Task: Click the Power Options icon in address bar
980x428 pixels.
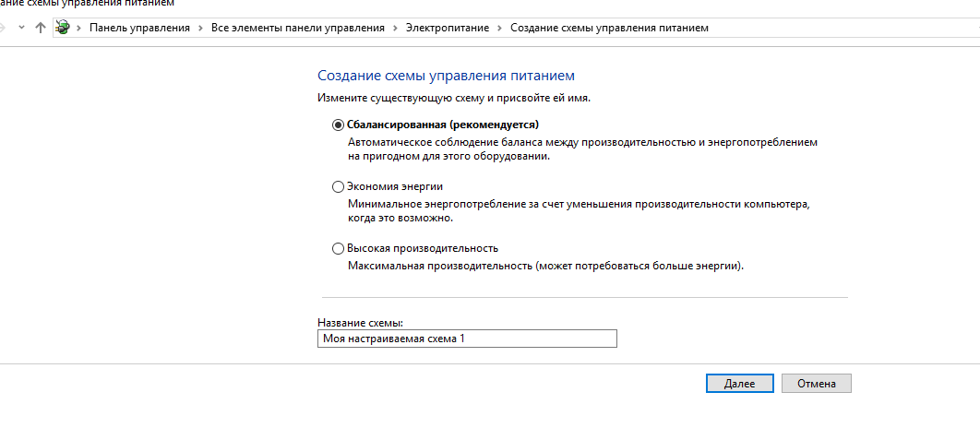Action: (62, 28)
